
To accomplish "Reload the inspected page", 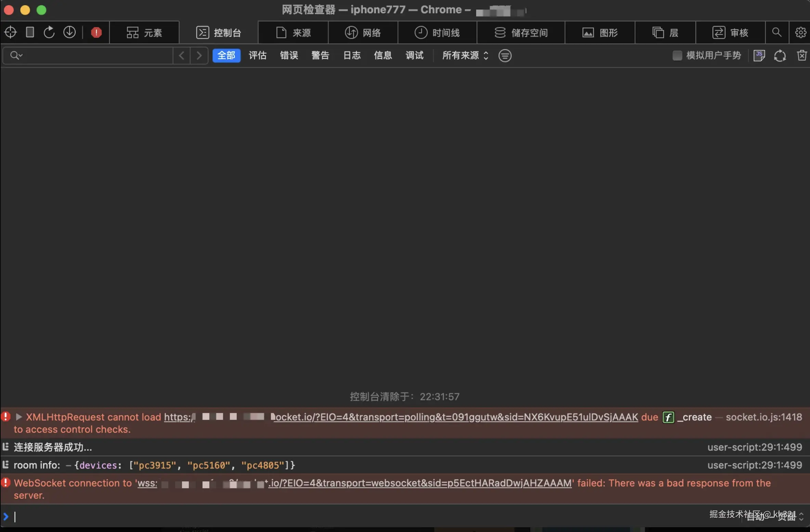I will tap(49, 32).
